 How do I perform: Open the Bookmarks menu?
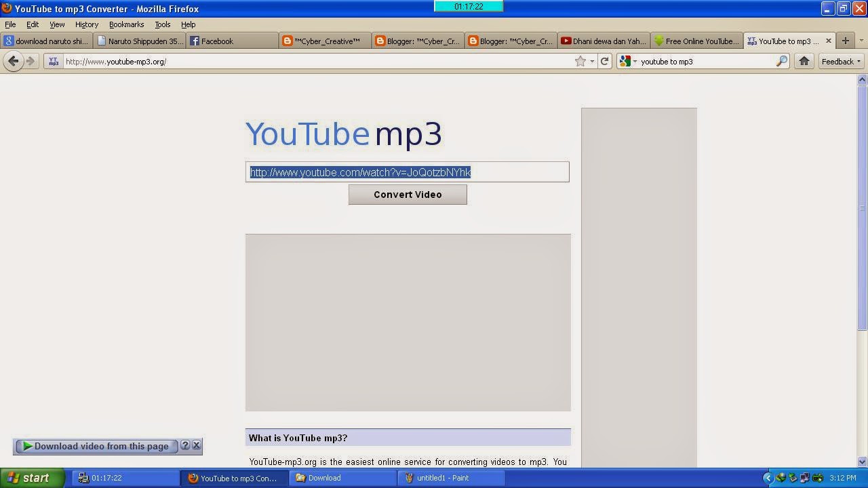(126, 24)
